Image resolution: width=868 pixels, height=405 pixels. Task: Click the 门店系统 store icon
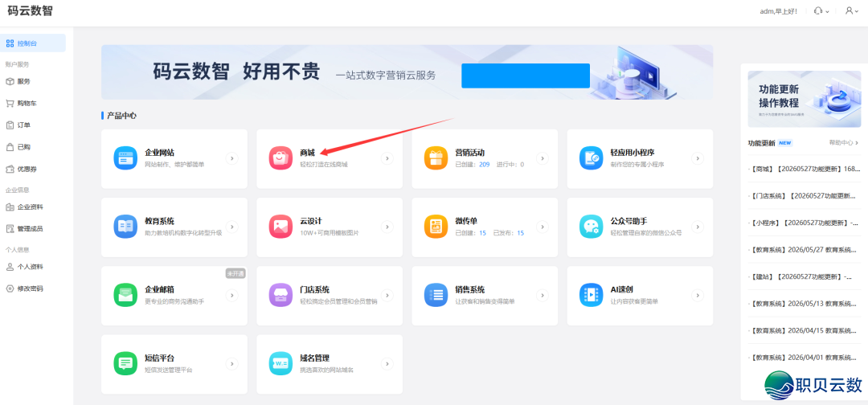280,295
